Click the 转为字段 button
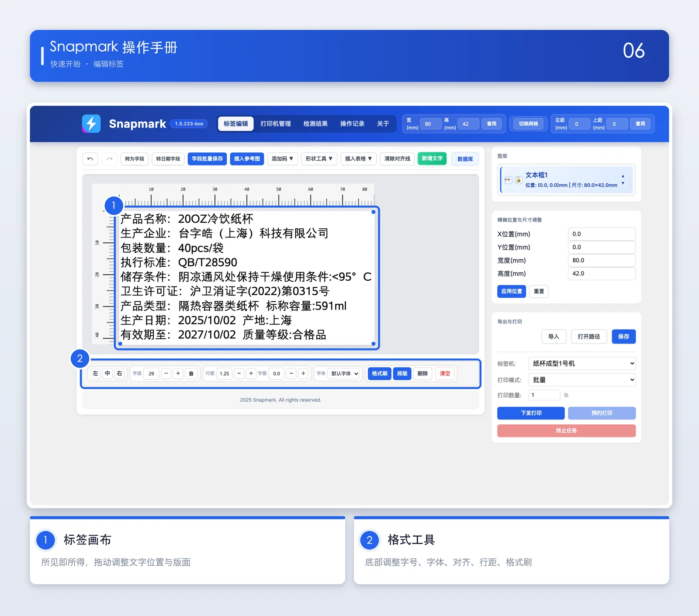The width and height of the screenshot is (699, 616). [x=135, y=159]
